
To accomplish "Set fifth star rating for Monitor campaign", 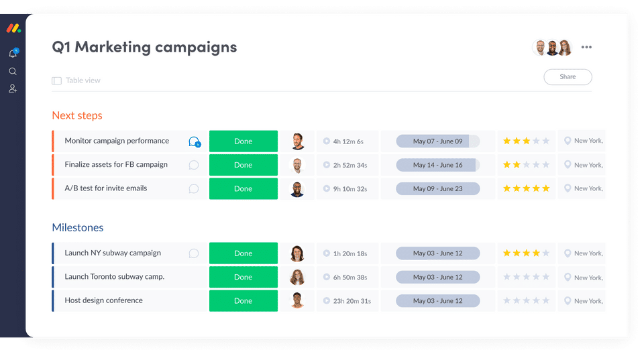I will point(545,141).
